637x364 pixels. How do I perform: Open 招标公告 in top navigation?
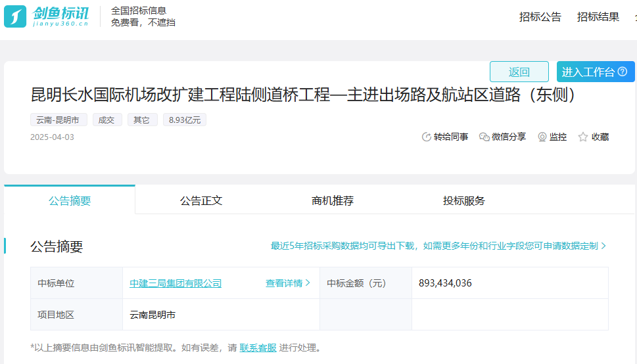tap(540, 17)
